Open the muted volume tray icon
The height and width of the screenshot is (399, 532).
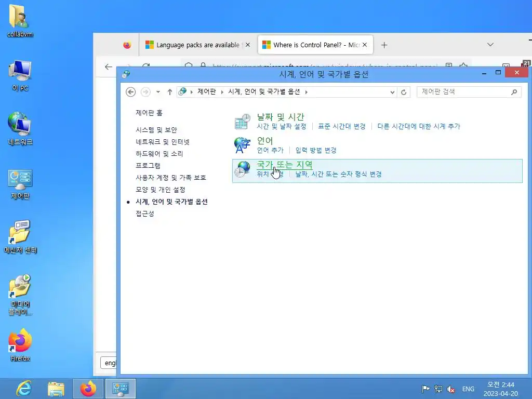(451, 389)
